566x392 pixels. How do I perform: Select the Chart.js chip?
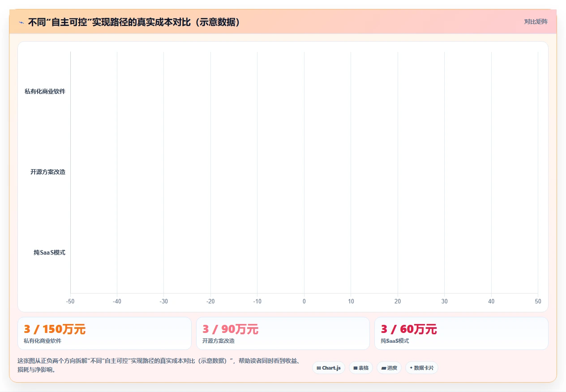pos(329,368)
